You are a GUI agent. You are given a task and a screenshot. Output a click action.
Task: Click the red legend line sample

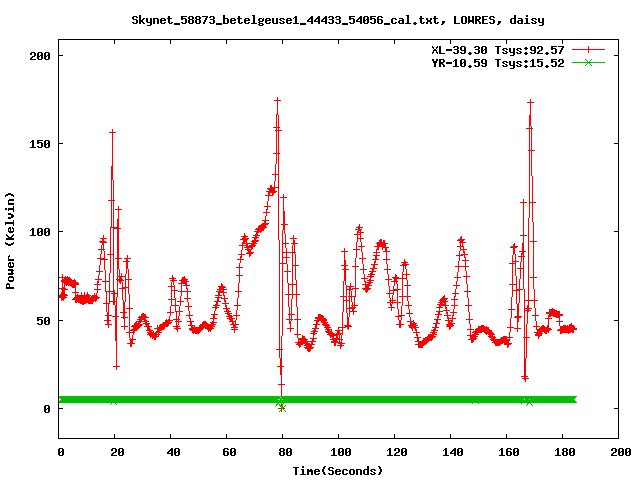pos(588,50)
